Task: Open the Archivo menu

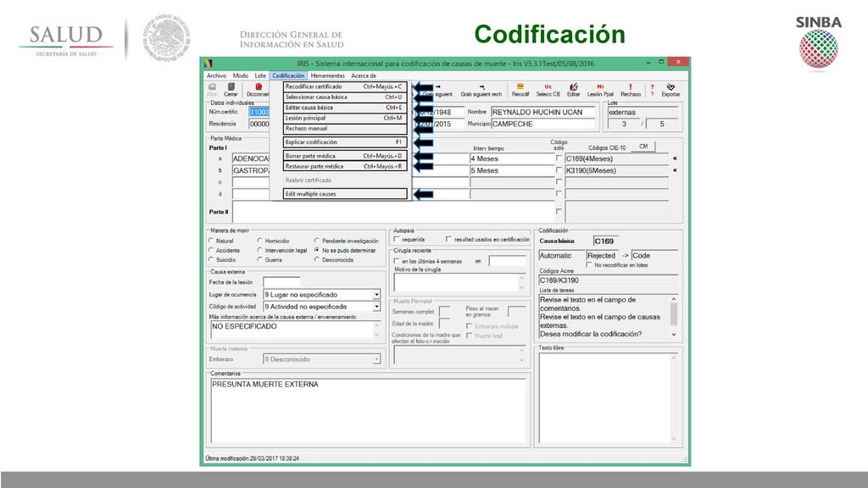Action: pyautogui.click(x=216, y=75)
